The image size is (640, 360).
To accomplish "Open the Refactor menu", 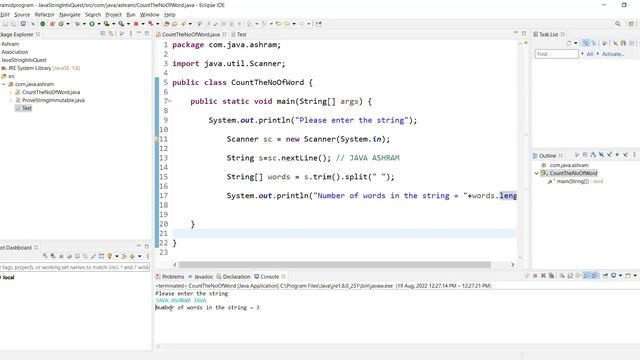I will [x=44, y=14].
